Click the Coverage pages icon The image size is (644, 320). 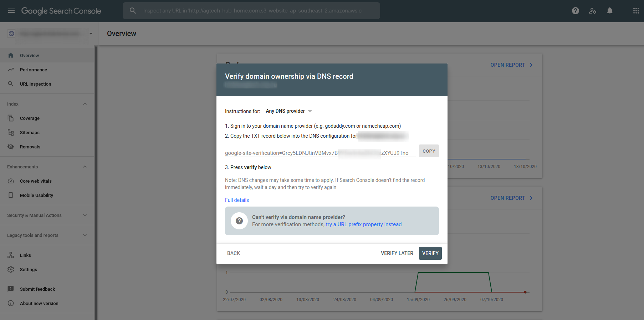point(11,118)
